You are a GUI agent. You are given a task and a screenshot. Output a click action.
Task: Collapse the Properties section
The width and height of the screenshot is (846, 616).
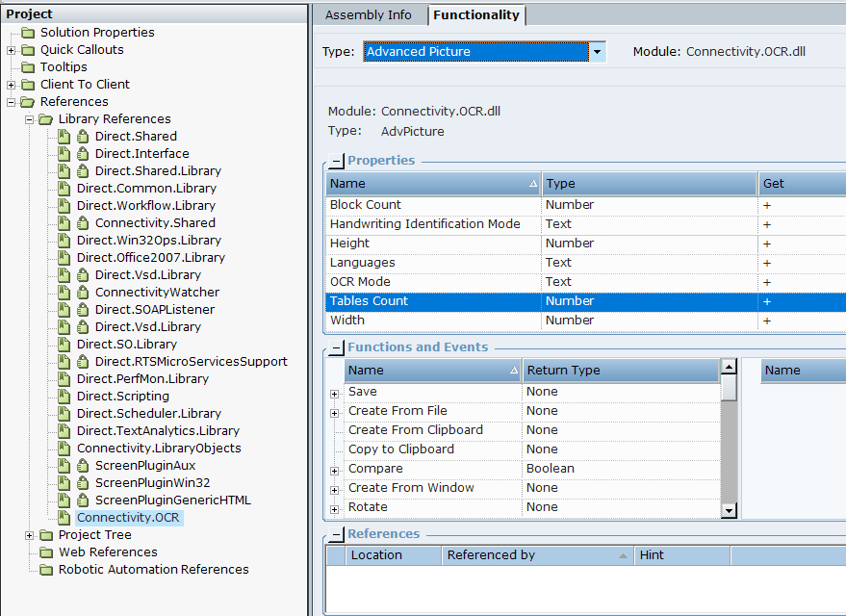(x=337, y=162)
